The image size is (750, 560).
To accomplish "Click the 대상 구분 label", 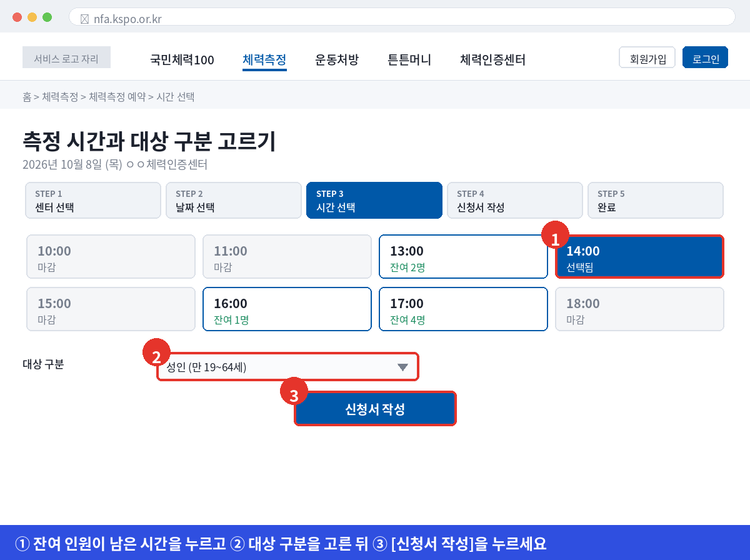I will click(x=43, y=364).
